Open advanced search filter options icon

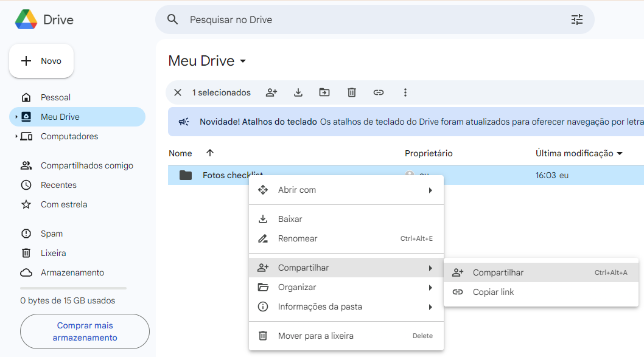[576, 19]
